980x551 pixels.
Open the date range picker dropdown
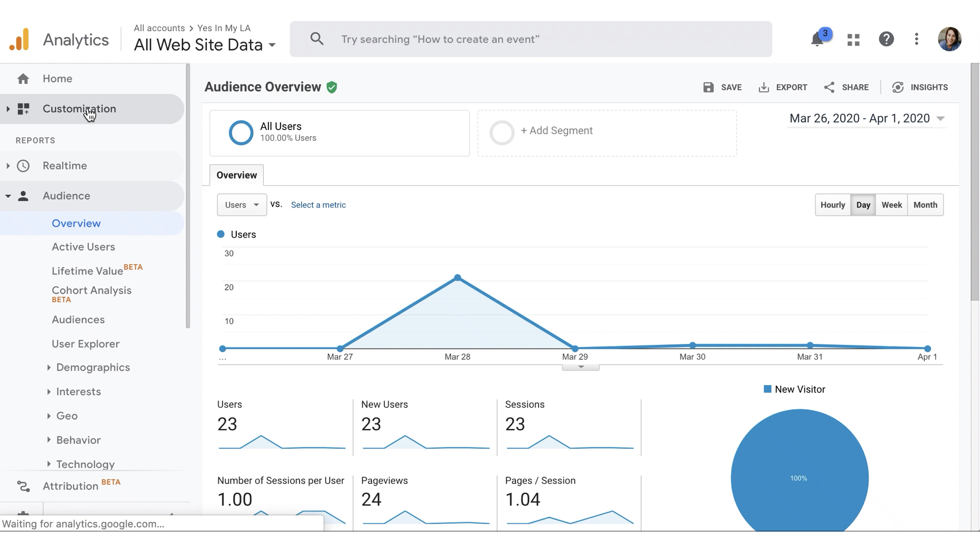(941, 118)
